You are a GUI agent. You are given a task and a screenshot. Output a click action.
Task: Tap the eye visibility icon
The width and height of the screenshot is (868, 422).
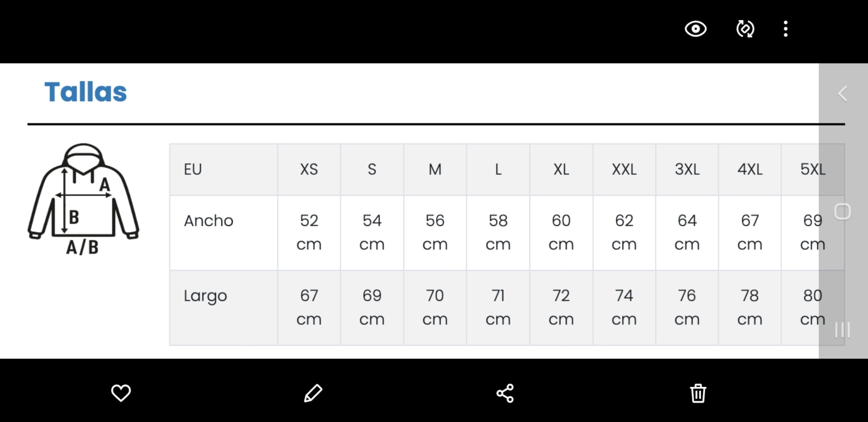pos(696,29)
